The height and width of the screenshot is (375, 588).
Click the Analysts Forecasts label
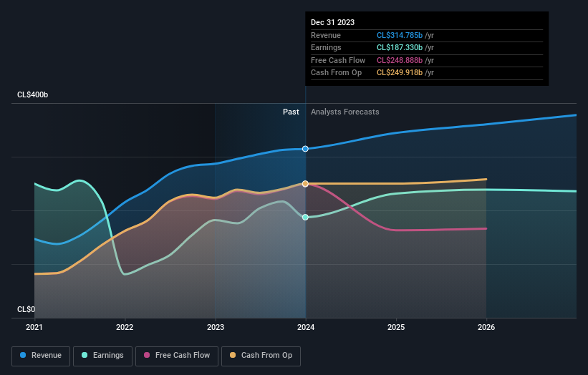pyautogui.click(x=345, y=112)
